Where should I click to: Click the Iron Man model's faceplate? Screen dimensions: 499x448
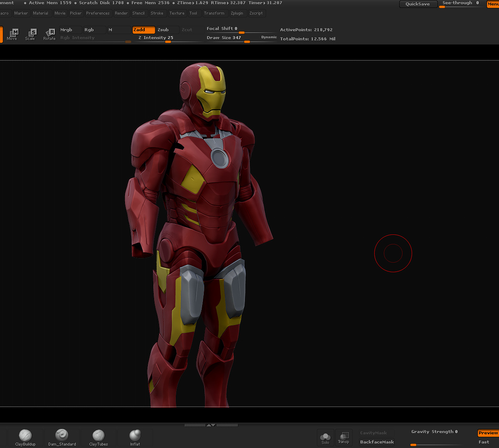(212, 91)
